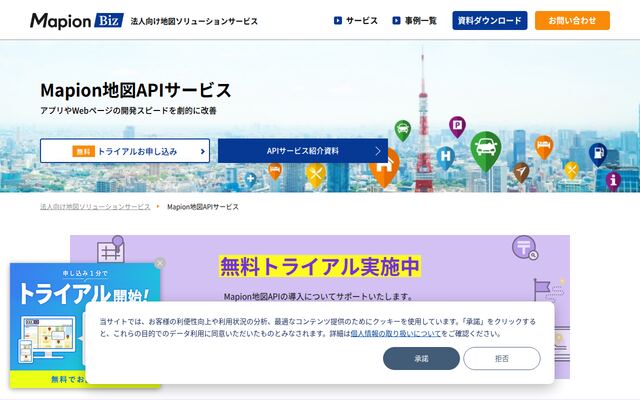Accept cookies with 承諾 button
640x400 pixels.
point(421,358)
